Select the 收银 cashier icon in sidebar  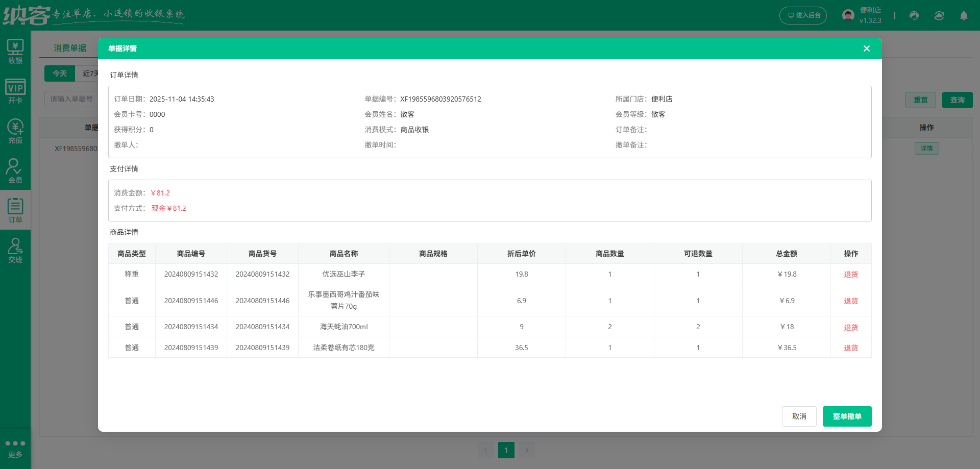click(15, 51)
